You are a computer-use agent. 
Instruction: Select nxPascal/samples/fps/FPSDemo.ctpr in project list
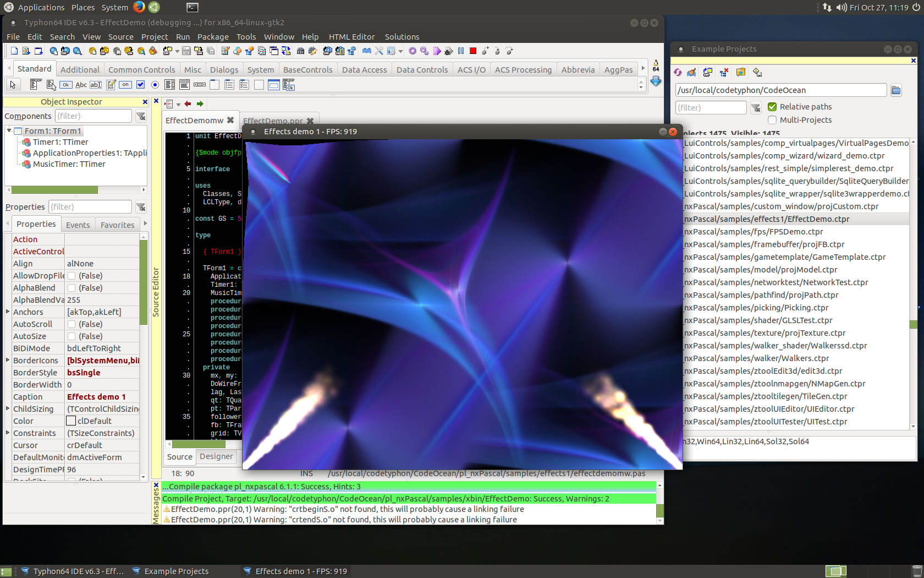753,232
